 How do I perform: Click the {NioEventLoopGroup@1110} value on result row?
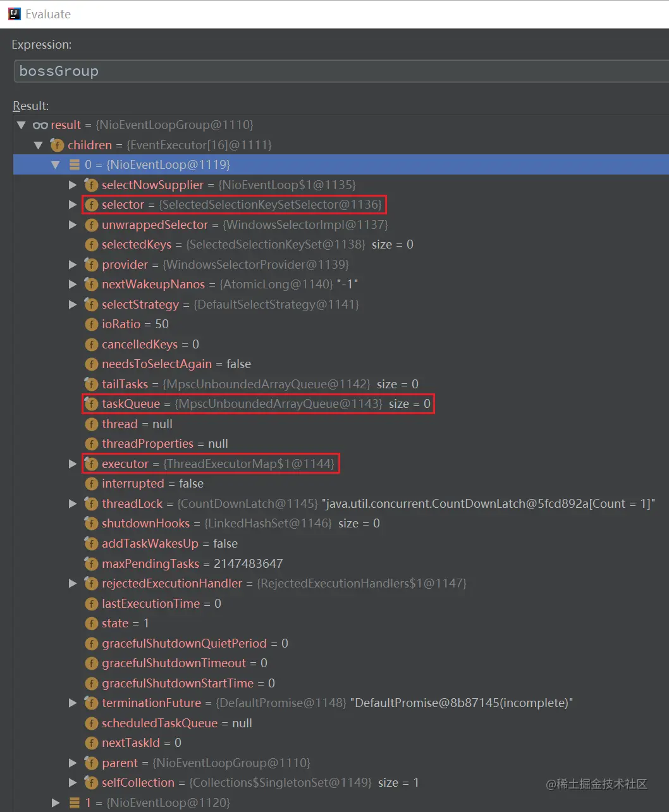[175, 125]
